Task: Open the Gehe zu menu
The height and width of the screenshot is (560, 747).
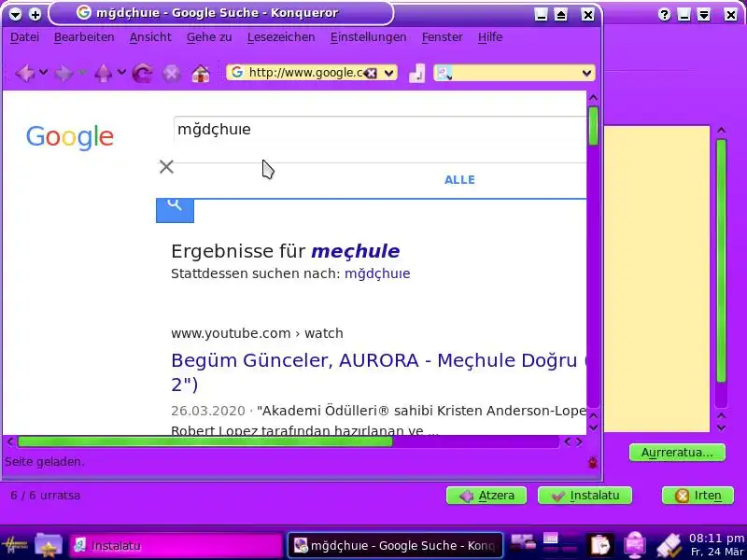Action: (209, 37)
